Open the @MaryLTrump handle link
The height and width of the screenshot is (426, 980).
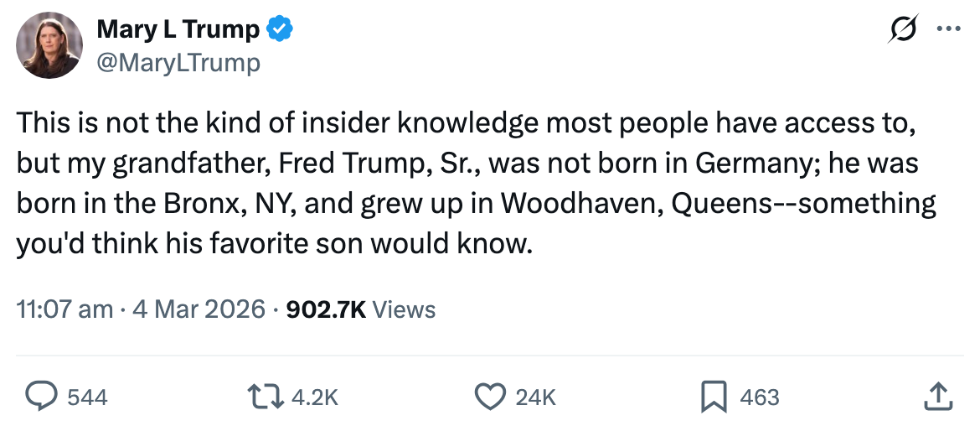(178, 62)
